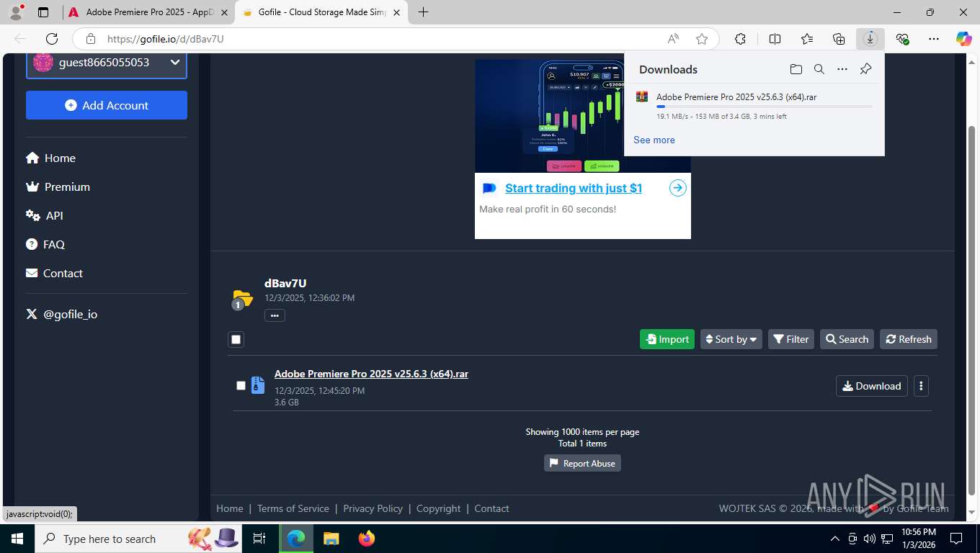Open File Explorer from taskbar
The width and height of the screenshot is (980, 553).
pos(331,539)
